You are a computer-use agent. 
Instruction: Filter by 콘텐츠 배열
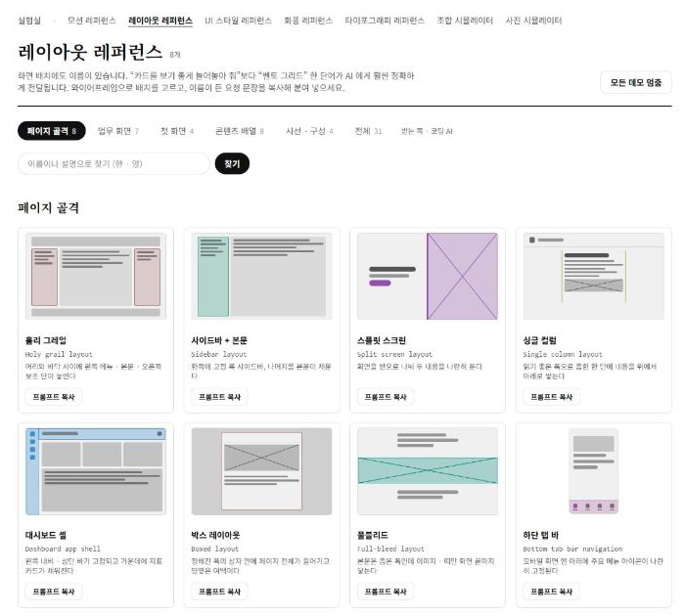tap(240, 131)
